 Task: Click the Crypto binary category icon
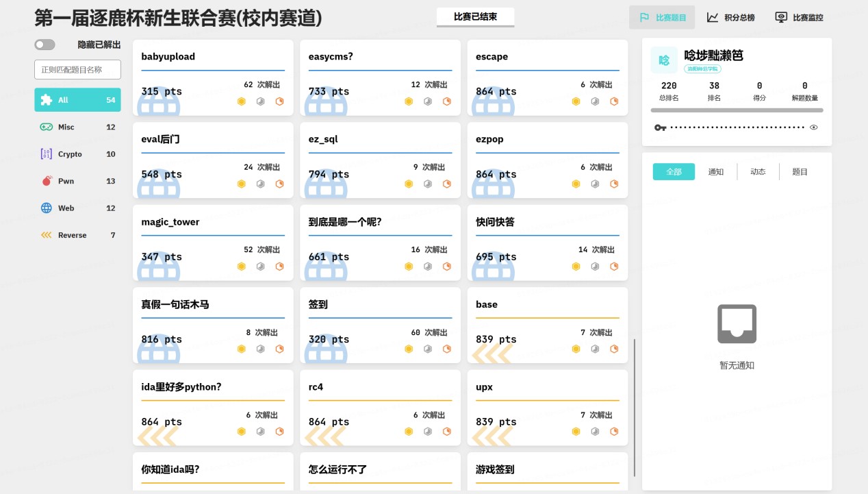click(x=46, y=154)
